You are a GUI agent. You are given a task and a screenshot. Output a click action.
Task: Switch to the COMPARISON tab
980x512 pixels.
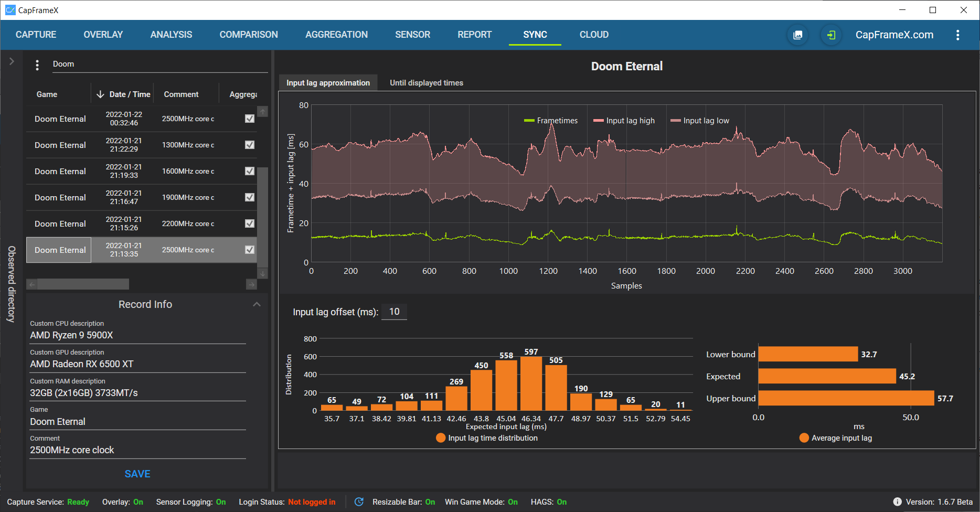249,35
